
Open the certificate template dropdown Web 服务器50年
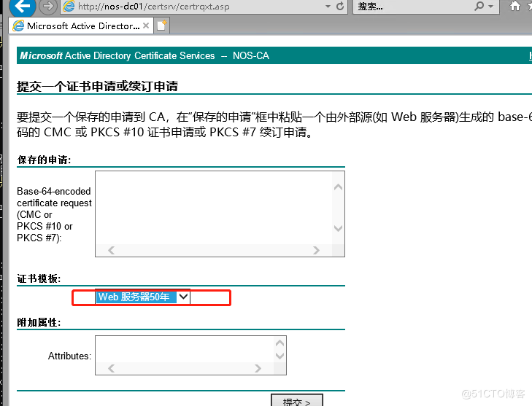[x=142, y=297]
